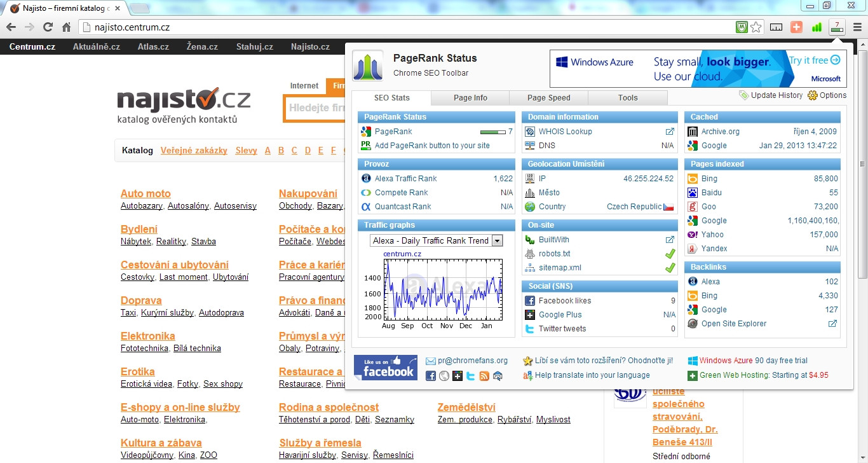Screen dimensions: 868x463
Task: Select the Najisto browser tab
Action: point(65,8)
